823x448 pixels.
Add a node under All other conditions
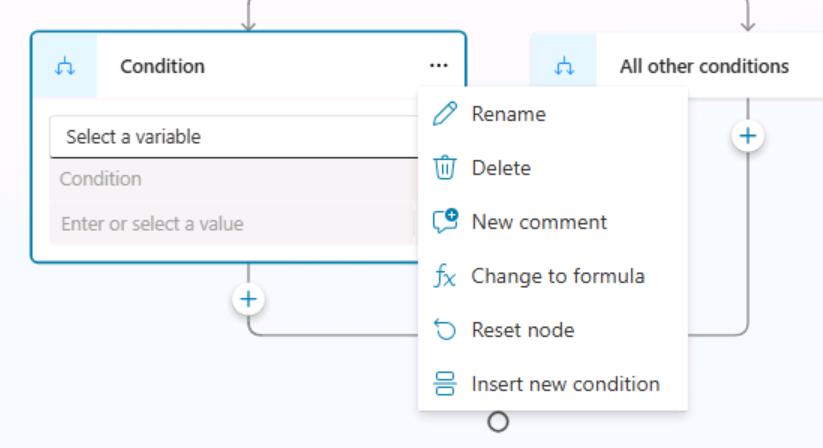coord(747,136)
